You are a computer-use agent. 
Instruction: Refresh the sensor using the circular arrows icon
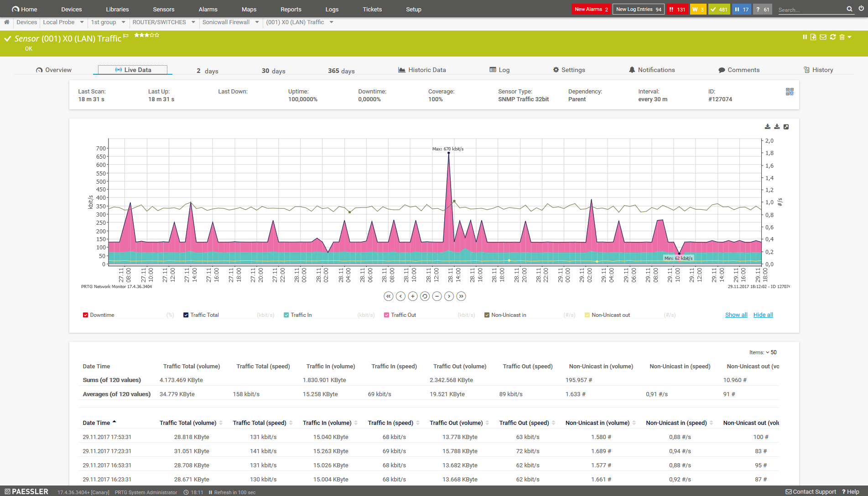pos(832,37)
